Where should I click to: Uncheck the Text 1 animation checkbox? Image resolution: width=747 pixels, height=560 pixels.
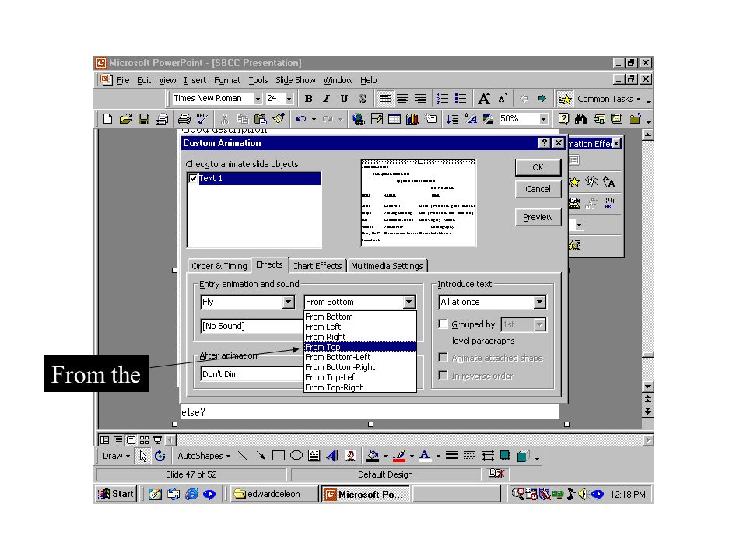[193, 178]
